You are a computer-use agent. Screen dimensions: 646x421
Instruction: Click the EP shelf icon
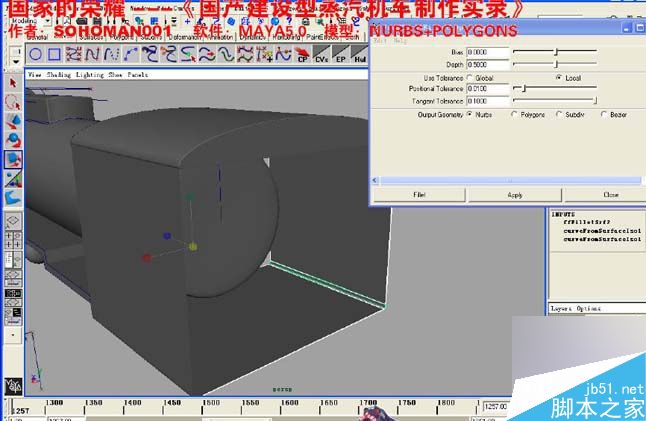pyautogui.click(x=340, y=54)
